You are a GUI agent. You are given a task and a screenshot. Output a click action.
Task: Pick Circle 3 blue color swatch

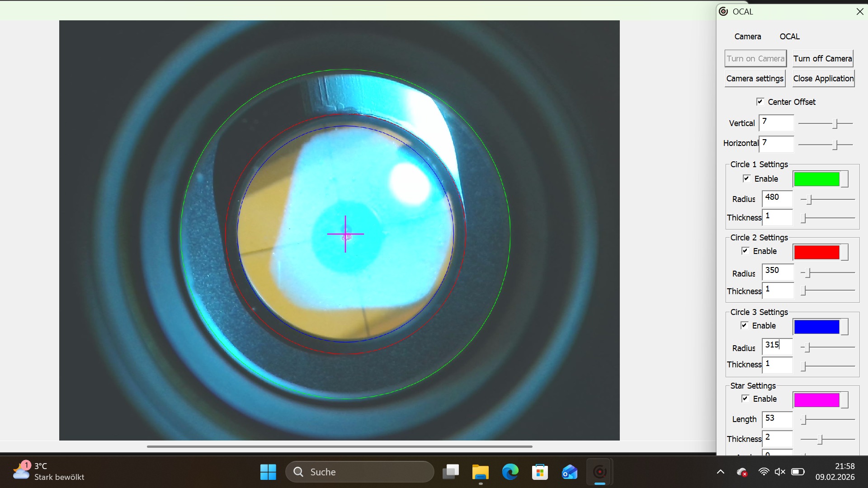pyautogui.click(x=816, y=327)
